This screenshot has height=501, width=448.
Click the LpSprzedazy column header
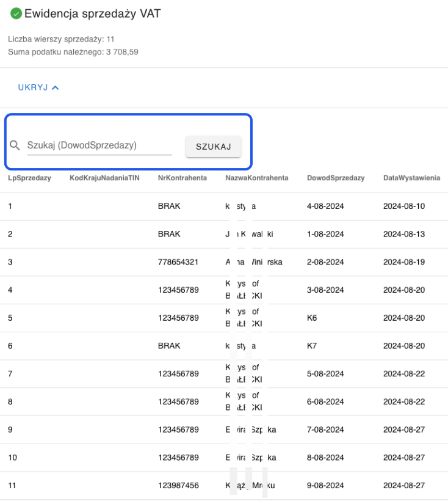point(29,178)
